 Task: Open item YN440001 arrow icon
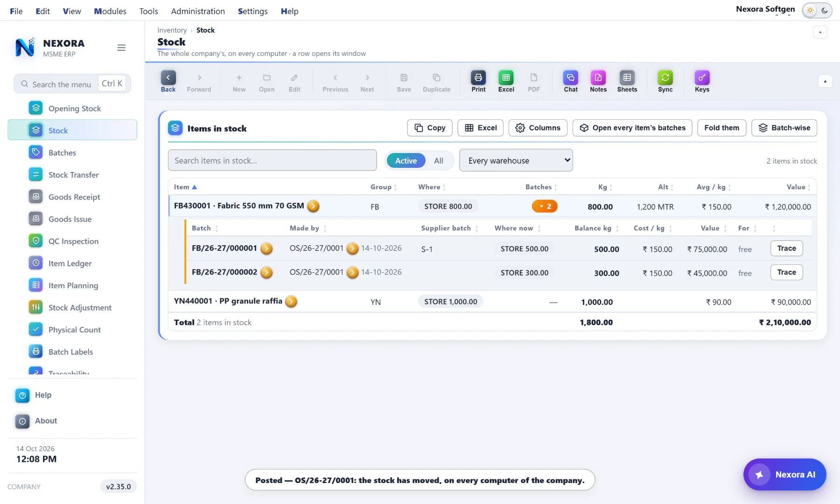point(291,302)
